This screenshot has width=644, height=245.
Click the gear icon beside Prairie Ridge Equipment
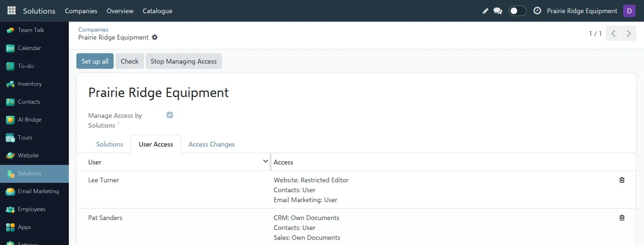click(155, 37)
